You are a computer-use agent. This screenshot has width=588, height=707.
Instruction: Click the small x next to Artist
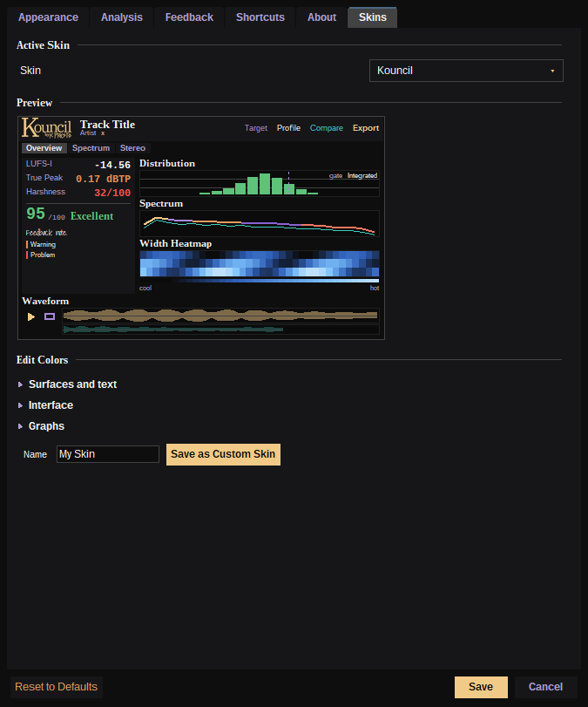103,133
